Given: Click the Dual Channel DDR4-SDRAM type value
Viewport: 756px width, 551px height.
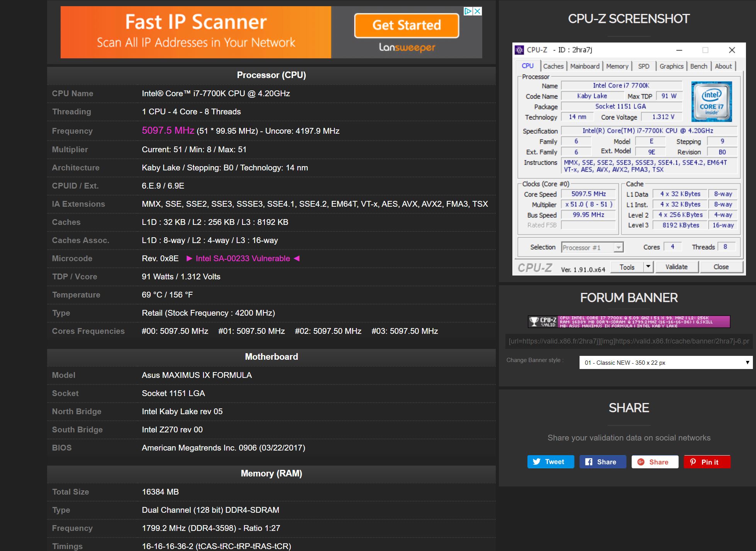Looking at the screenshot, I should point(210,510).
